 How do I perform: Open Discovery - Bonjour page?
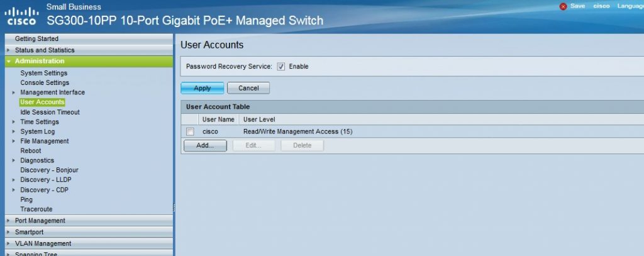(49, 170)
